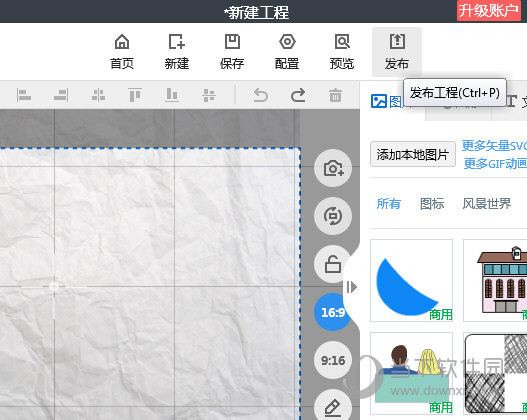527x420 pixels.
Task: Click 发布 publish button
Action: point(397,52)
